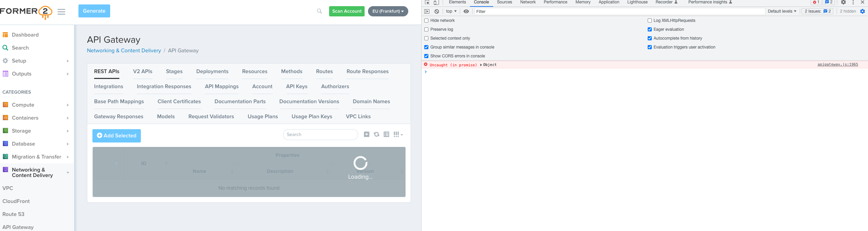The height and width of the screenshot is (231, 868).
Task: Click the table refresh icon
Action: (377, 135)
